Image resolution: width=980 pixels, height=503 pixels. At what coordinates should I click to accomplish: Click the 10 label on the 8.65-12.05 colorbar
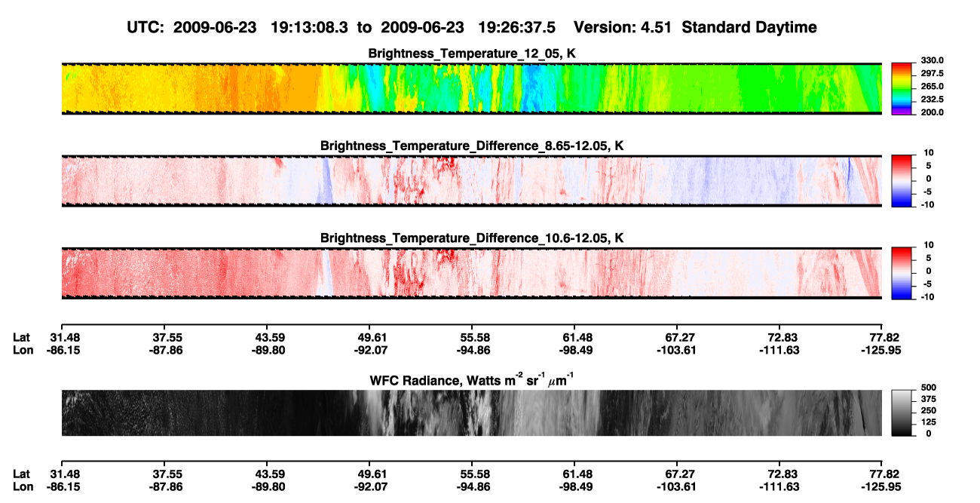point(929,153)
